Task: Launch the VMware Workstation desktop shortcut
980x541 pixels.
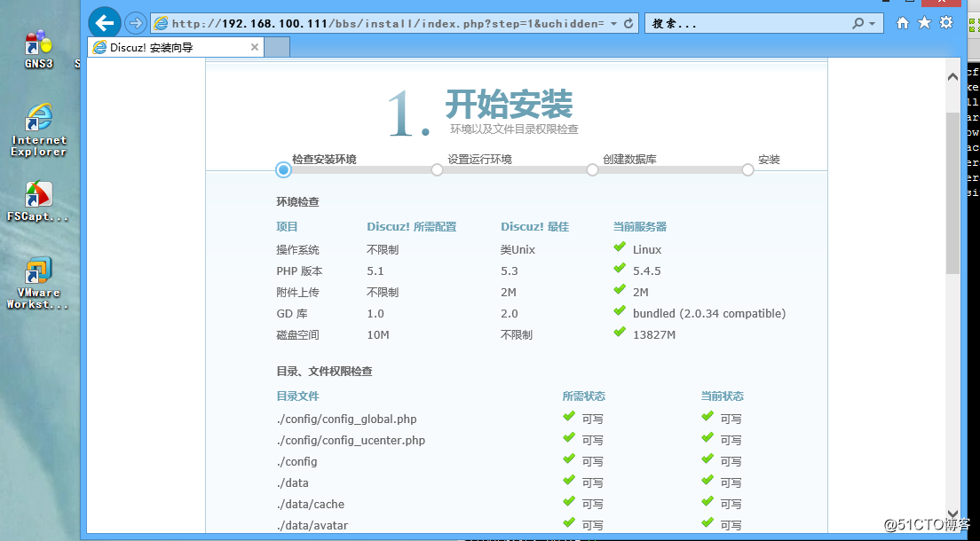Action: coord(38,283)
